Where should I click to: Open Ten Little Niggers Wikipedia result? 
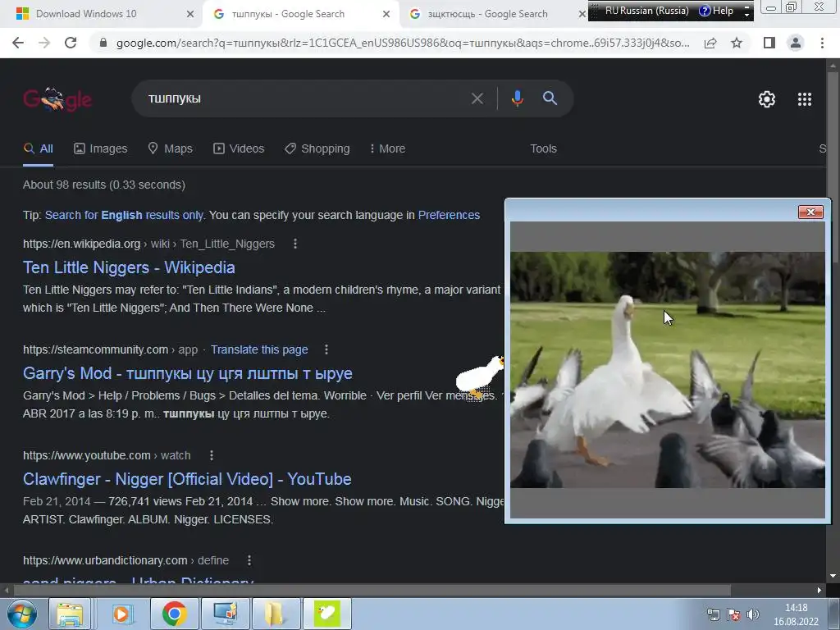click(x=129, y=267)
